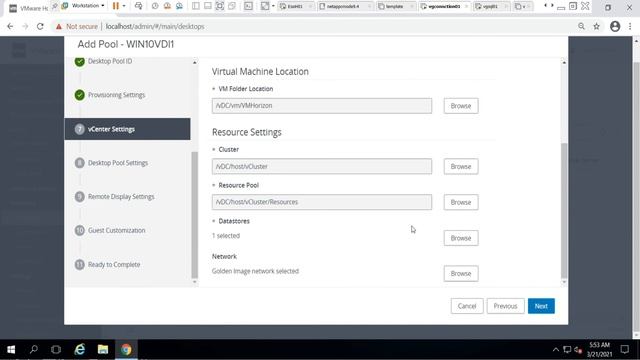Click the VM Folder Location field
The image size is (640, 360).
(x=322, y=106)
